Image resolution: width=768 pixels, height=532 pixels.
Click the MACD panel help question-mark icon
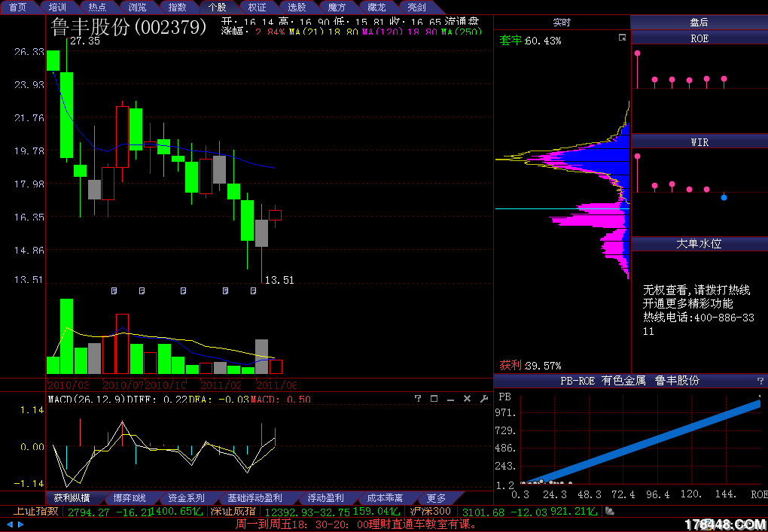pos(417,399)
